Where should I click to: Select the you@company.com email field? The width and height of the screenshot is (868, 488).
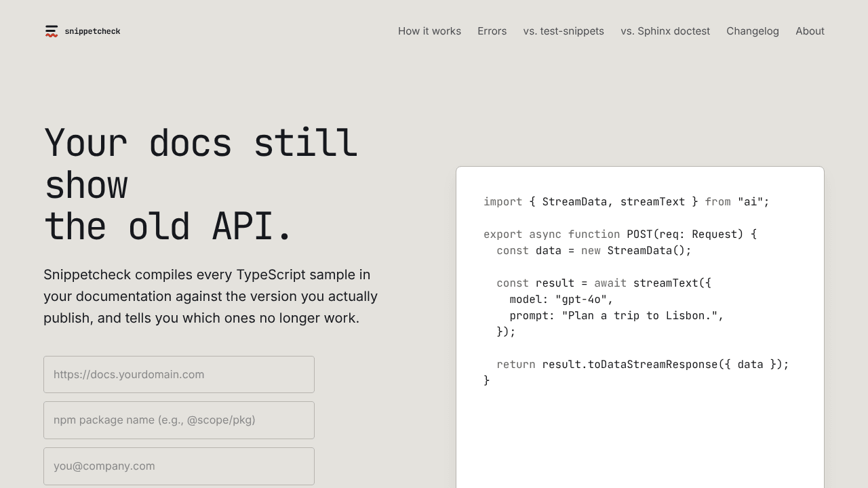pyautogui.click(x=179, y=466)
